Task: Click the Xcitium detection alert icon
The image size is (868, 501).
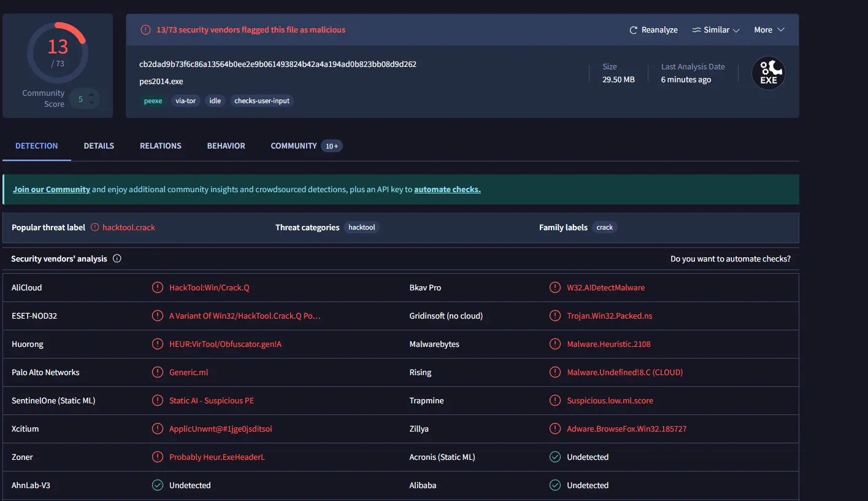Action: click(158, 429)
